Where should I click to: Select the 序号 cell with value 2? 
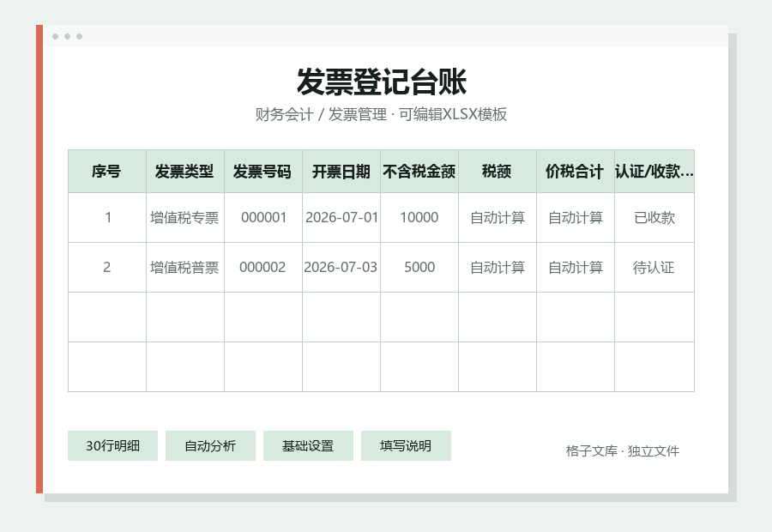tap(107, 268)
